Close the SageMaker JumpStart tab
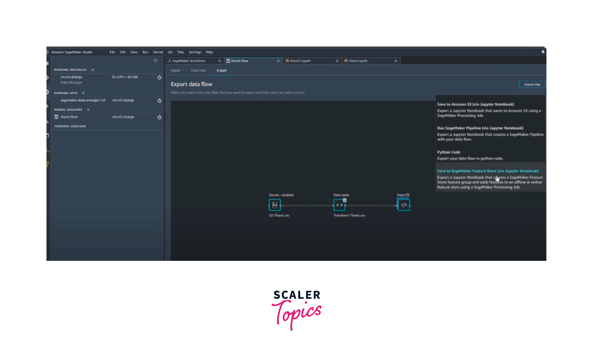593x364 pixels. [x=219, y=61]
